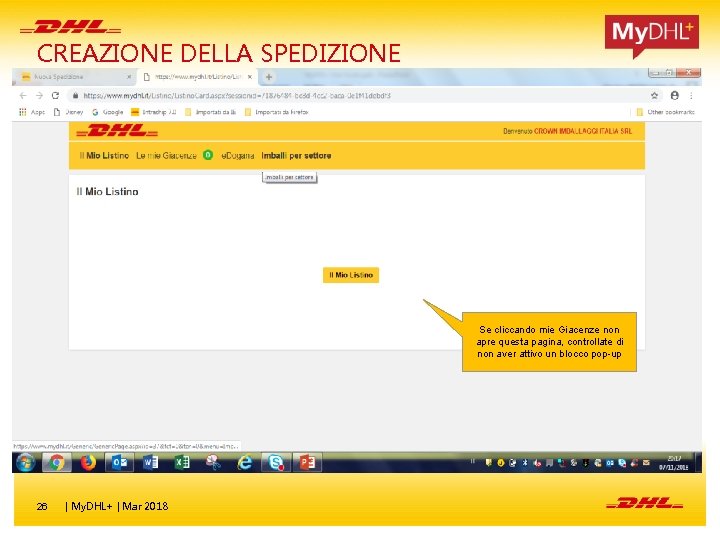Viewport: 720px width, 540px height.
Task: Click the CROWN IMBALLAGGI ITALIA SRL account name
Action: click(x=583, y=131)
